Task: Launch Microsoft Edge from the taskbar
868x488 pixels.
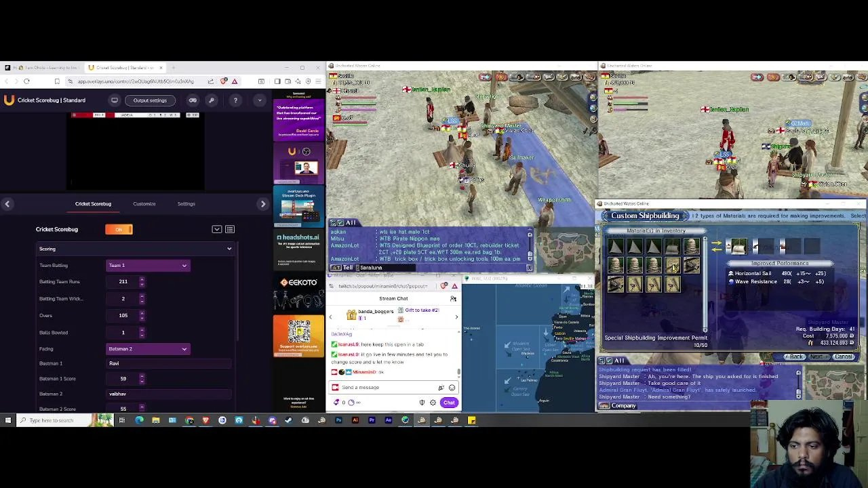Action: pyautogui.click(x=139, y=420)
